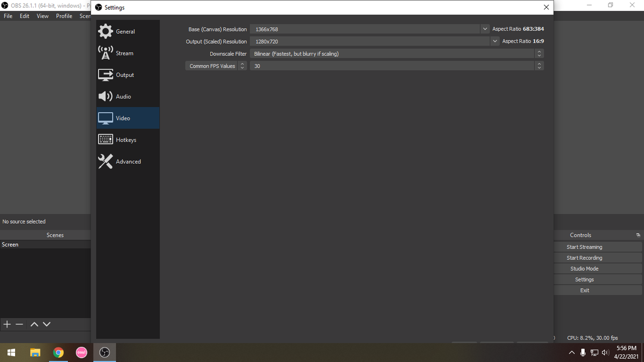Screen dimensions: 644x362
Task: Remove selected scene with minus icon
Action: tap(20, 324)
